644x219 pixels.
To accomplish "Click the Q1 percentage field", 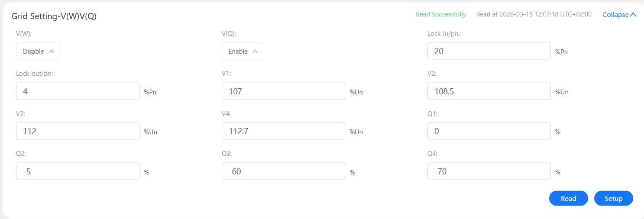I will click(489, 131).
